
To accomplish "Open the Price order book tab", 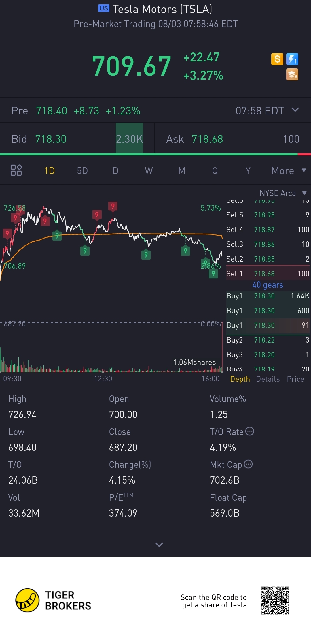I will (295, 379).
